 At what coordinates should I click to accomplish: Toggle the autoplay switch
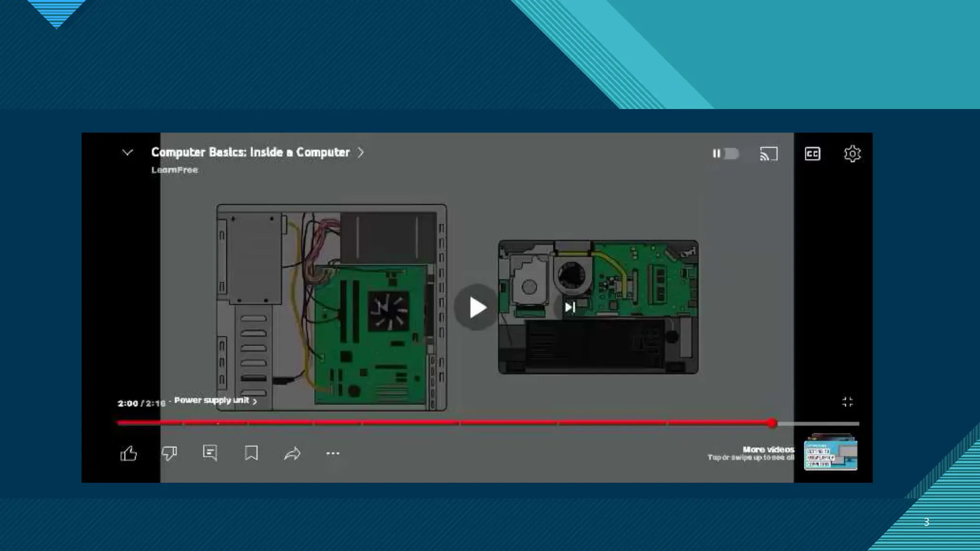[726, 154]
